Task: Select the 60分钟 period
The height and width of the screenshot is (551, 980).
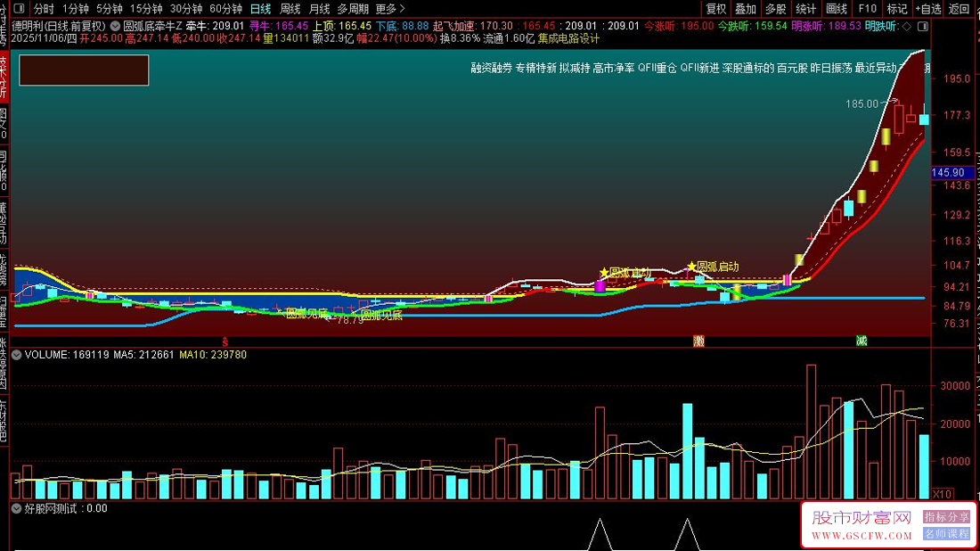Action: tap(225, 9)
